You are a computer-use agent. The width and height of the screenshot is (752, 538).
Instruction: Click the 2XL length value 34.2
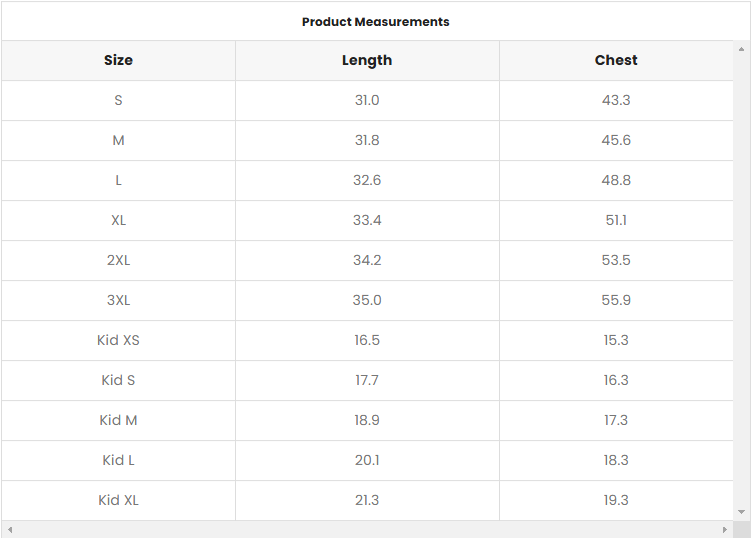367,260
